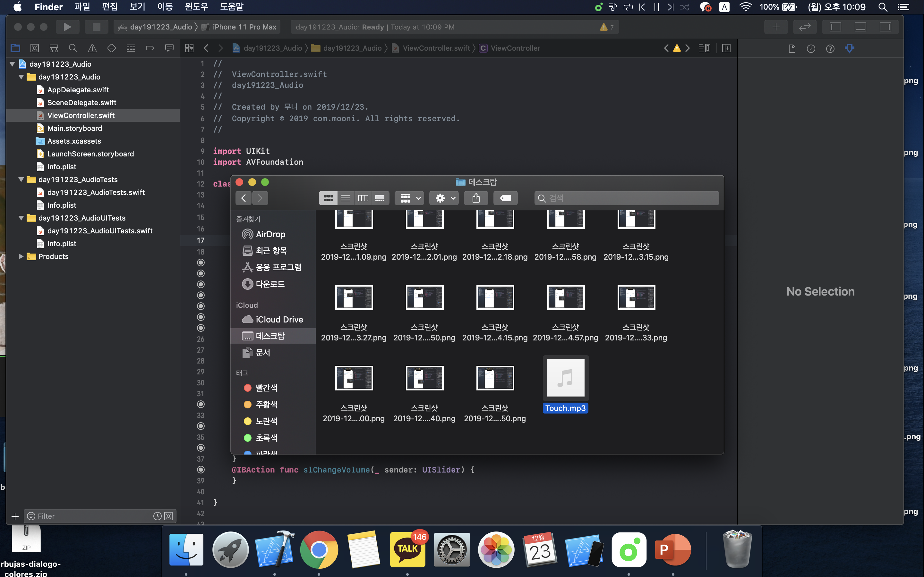Open the 이동 menu in menu bar
924x577 pixels.
[165, 6]
